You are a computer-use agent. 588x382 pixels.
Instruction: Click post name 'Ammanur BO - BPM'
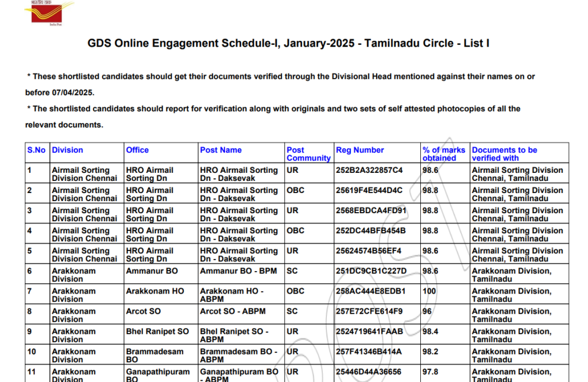[238, 271]
